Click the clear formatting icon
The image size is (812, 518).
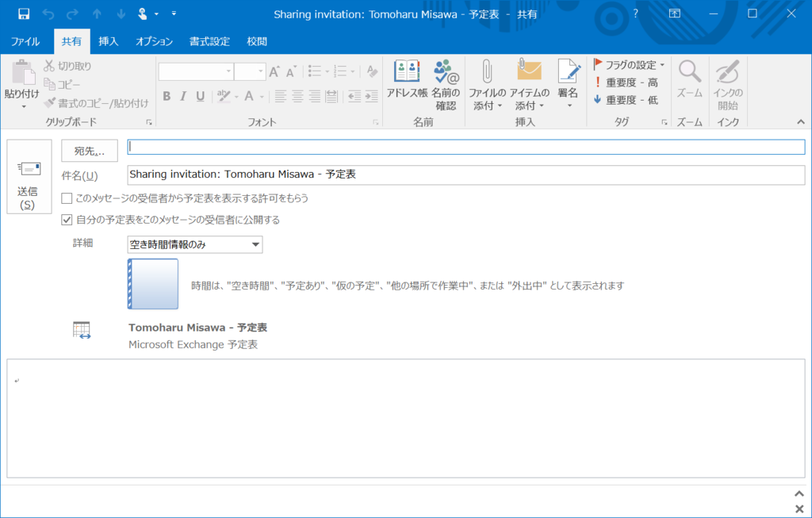(371, 71)
